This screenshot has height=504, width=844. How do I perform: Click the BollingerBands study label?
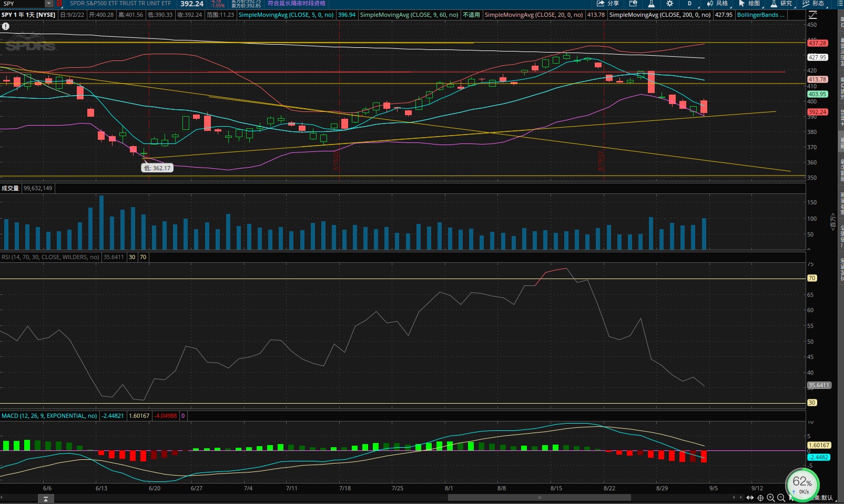click(x=760, y=15)
